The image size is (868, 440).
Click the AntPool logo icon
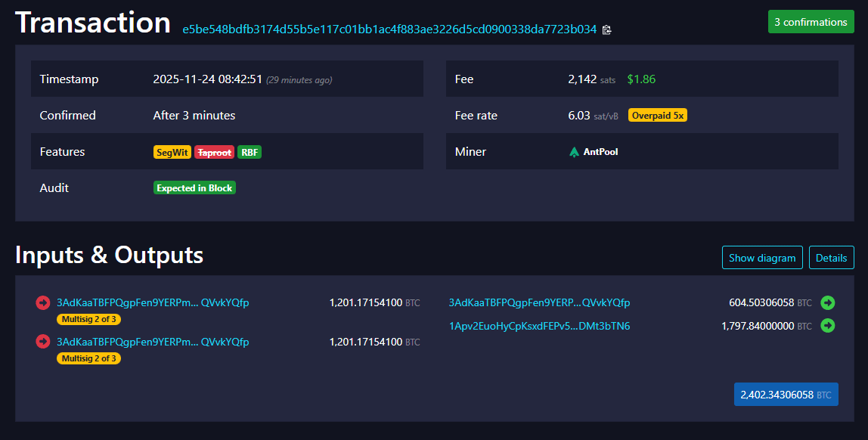point(574,152)
